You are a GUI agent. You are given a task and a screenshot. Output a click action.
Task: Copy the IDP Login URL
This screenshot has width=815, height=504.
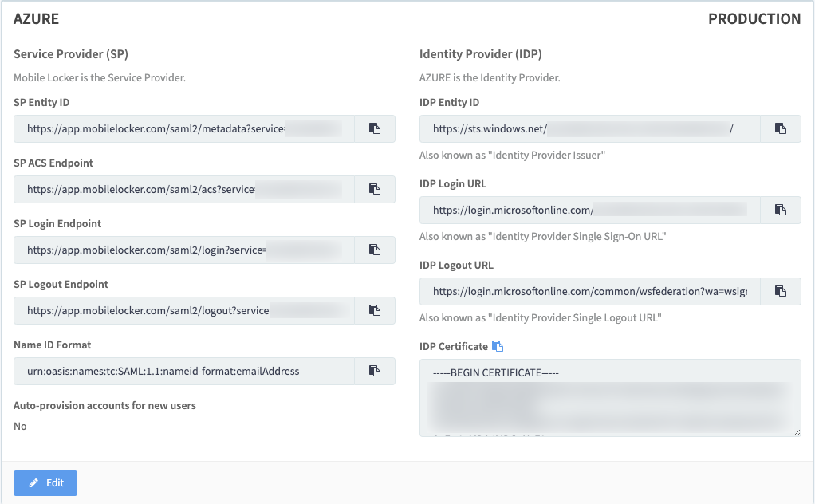coord(781,210)
